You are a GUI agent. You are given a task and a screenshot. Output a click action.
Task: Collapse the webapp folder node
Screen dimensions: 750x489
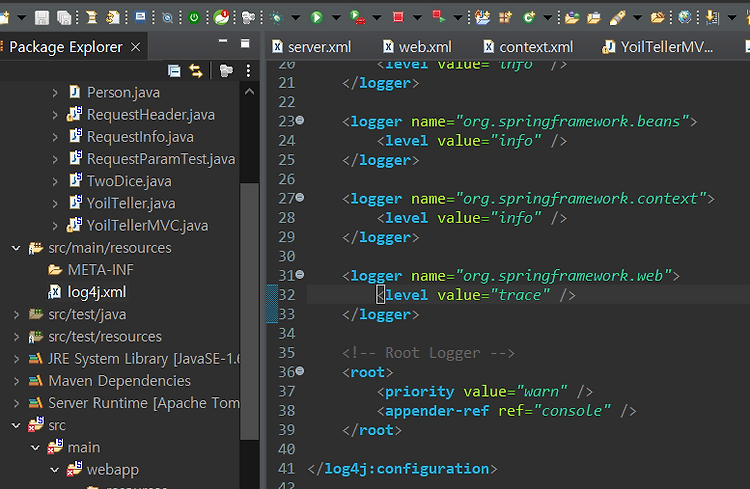coord(55,469)
